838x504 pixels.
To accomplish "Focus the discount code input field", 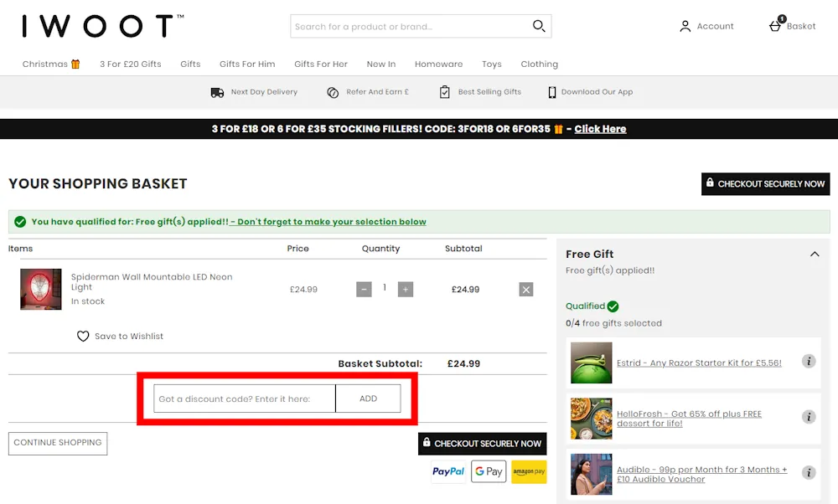I will click(245, 399).
